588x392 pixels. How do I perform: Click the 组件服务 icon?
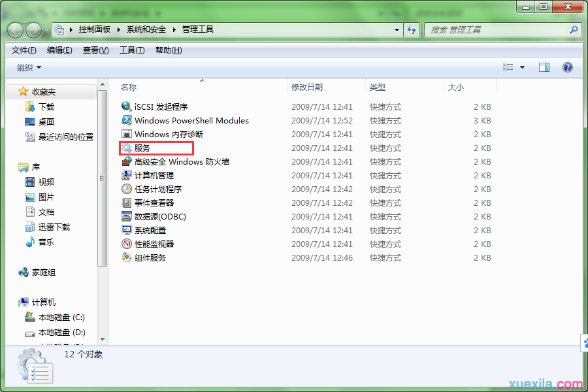pos(126,257)
